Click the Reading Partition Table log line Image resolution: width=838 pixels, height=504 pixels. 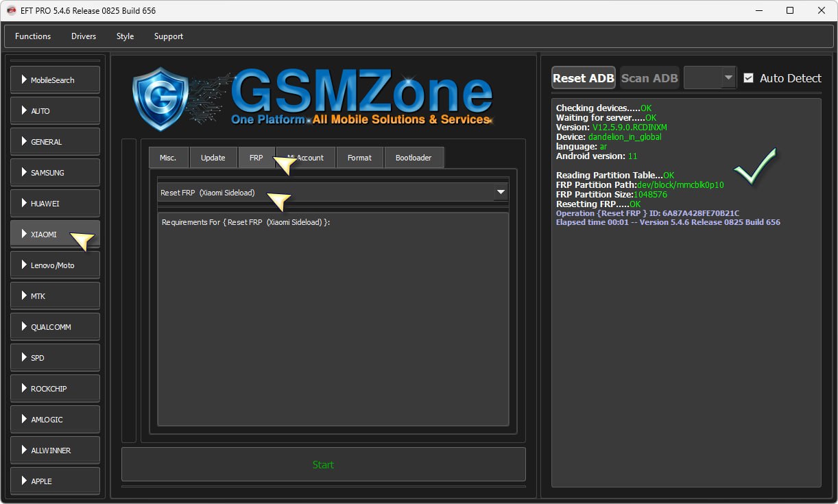(615, 175)
